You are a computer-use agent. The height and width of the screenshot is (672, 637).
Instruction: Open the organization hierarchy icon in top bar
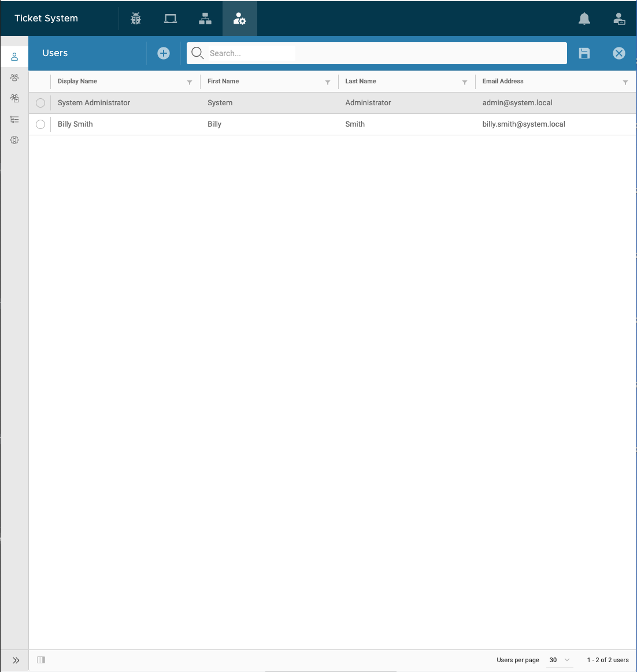[205, 19]
